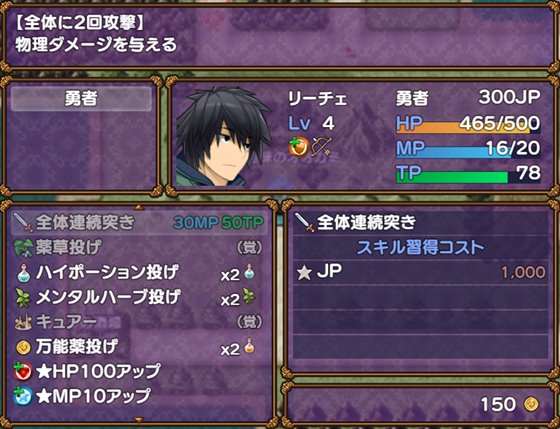Click the leaf icon for メンタルハーブ投げ
This screenshot has width=560, height=429.
point(23,298)
